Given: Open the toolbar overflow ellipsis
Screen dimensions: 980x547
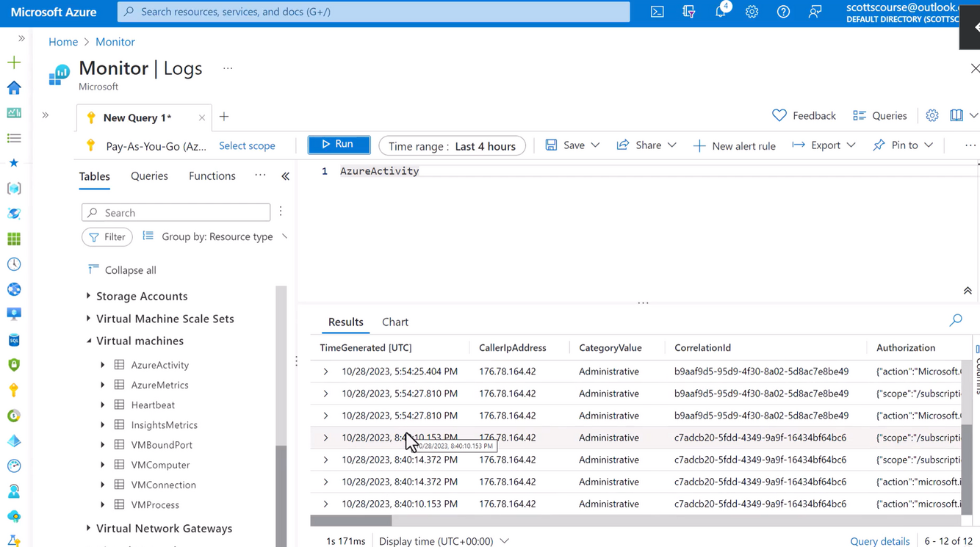Looking at the screenshot, I should tap(970, 145).
